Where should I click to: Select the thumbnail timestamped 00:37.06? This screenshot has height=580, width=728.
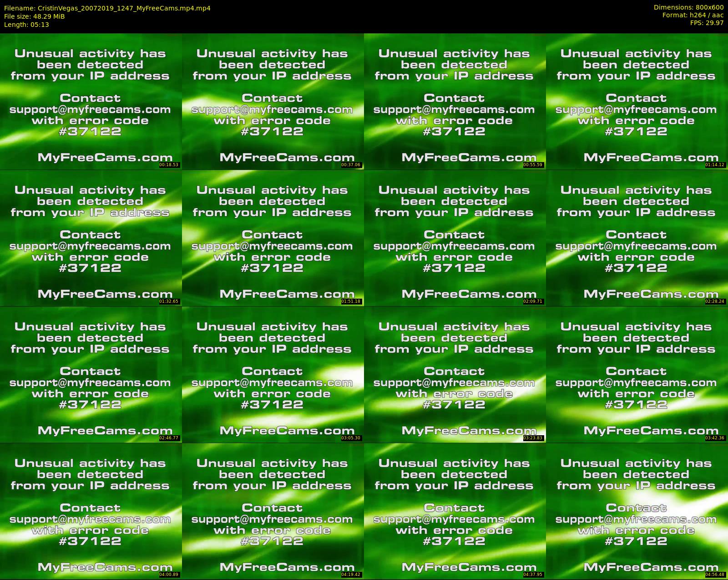pos(273,101)
